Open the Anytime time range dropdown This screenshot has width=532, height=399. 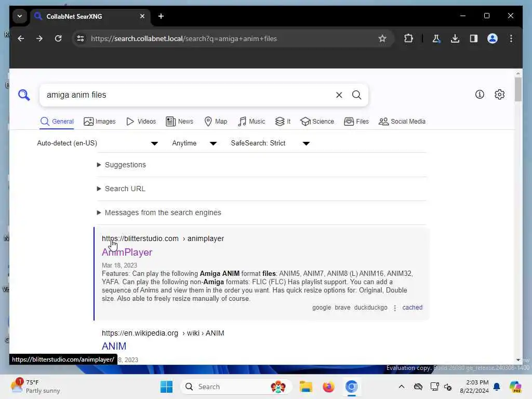coord(194,143)
